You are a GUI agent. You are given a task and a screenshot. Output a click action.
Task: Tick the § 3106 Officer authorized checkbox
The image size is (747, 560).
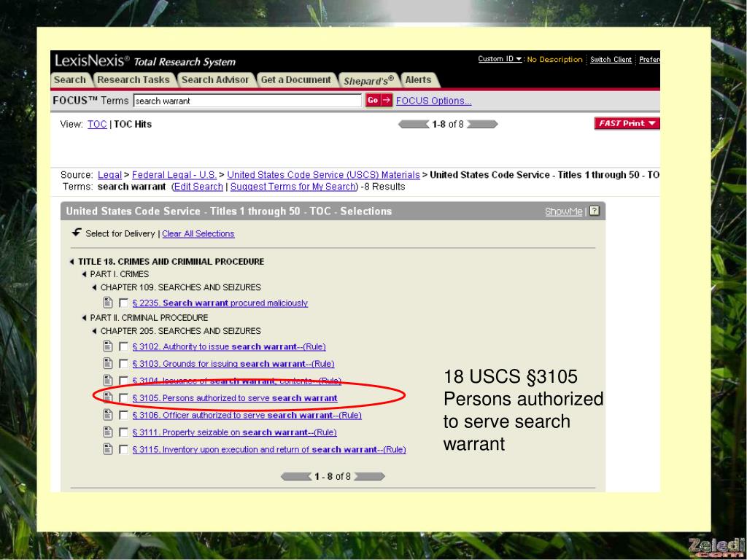pos(123,415)
